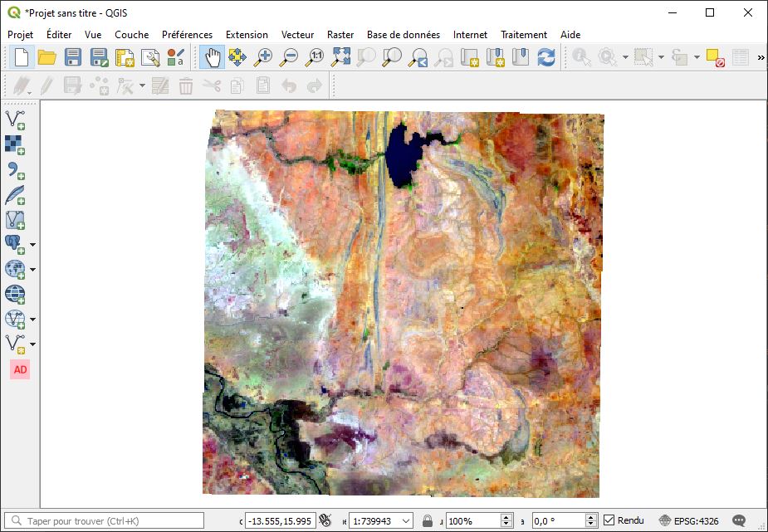This screenshot has height=532, width=768.
Task: Toggle the scale lock icon
Action: pyautogui.click(x=428, y=520)
